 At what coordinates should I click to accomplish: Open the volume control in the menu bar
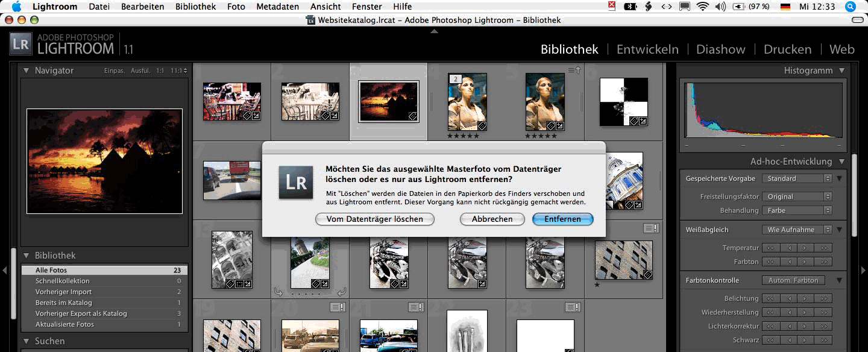(x=720, y=7)
